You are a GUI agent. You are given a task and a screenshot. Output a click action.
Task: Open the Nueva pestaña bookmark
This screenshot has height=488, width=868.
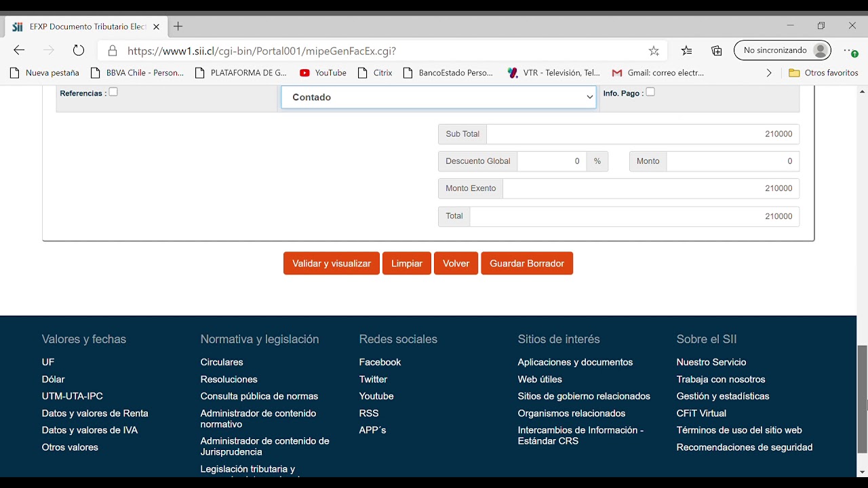coord(44,73)
